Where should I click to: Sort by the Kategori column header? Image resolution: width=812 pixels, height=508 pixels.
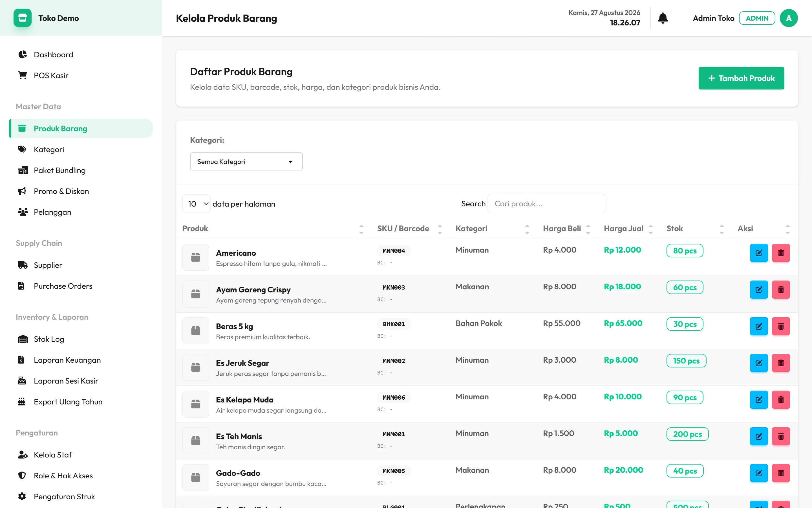493,229
